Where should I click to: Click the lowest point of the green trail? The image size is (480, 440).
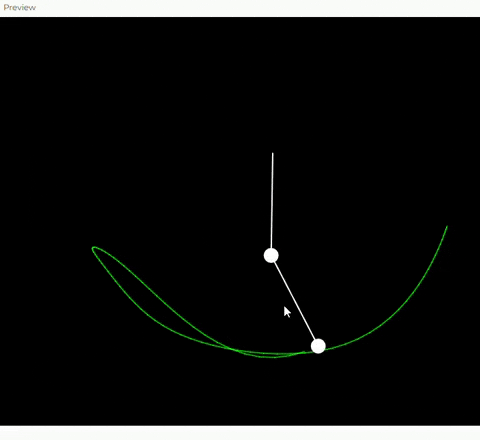274,357
